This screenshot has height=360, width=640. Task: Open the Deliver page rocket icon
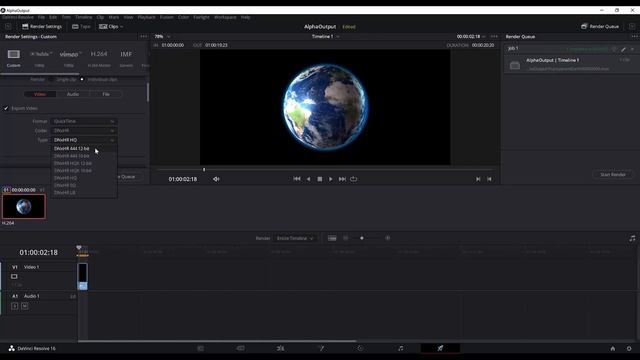pos(440,348)
